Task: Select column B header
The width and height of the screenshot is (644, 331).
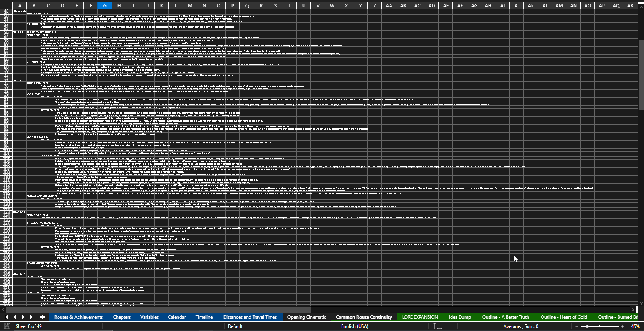Action: coord(34,5)
